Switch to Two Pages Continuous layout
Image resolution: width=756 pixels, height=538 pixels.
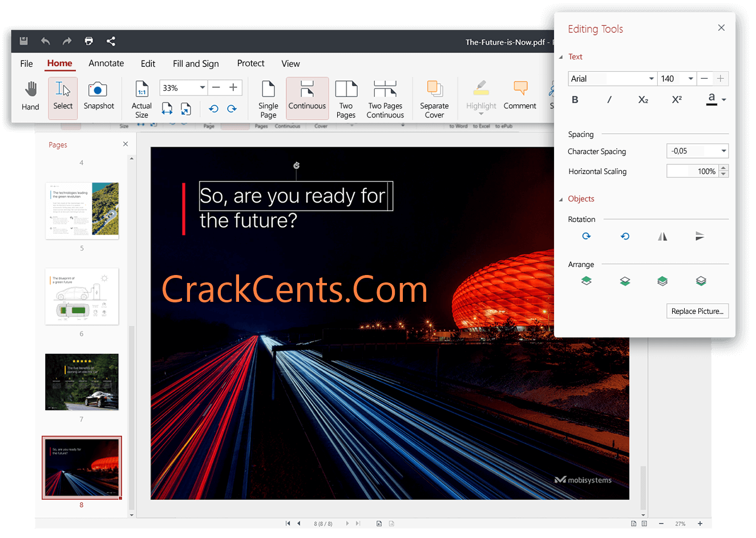click(x=385, y=99)
